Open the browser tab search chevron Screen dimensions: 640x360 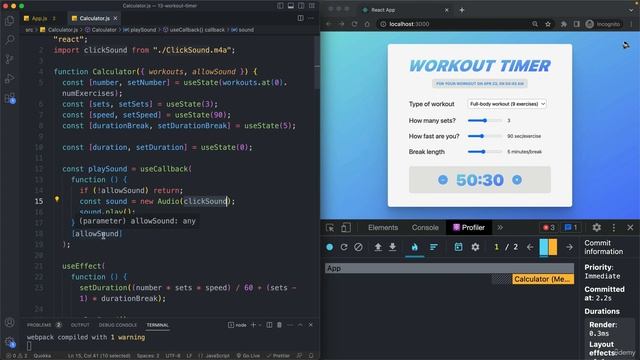631,10
